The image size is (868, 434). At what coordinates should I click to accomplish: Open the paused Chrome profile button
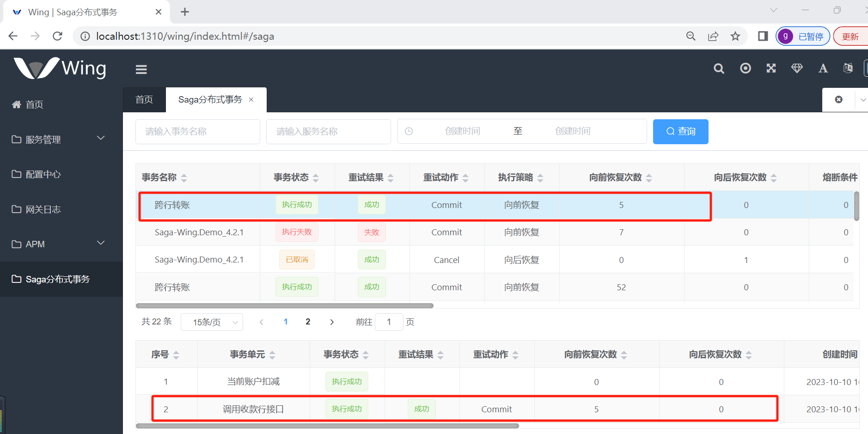(803, 37)
